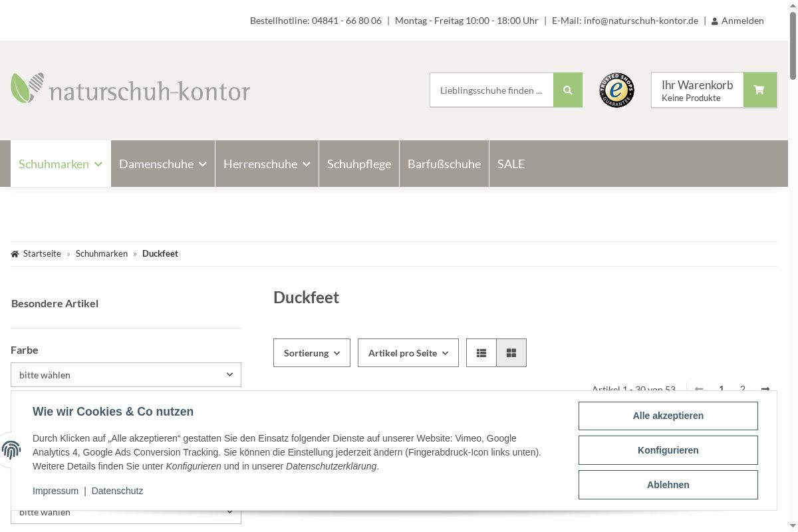Go to next page arrow

click(765, 389)
